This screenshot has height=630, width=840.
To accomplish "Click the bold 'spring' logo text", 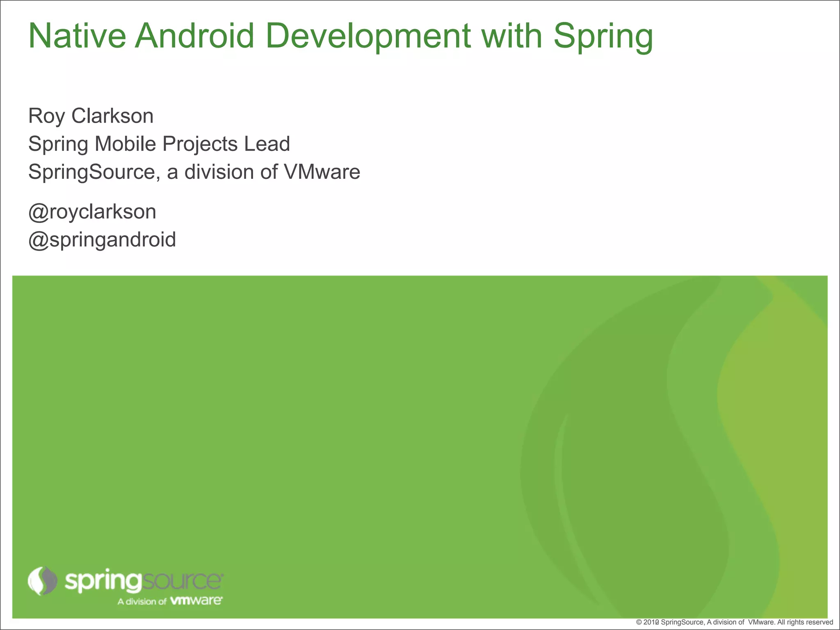I will [103, 582].
